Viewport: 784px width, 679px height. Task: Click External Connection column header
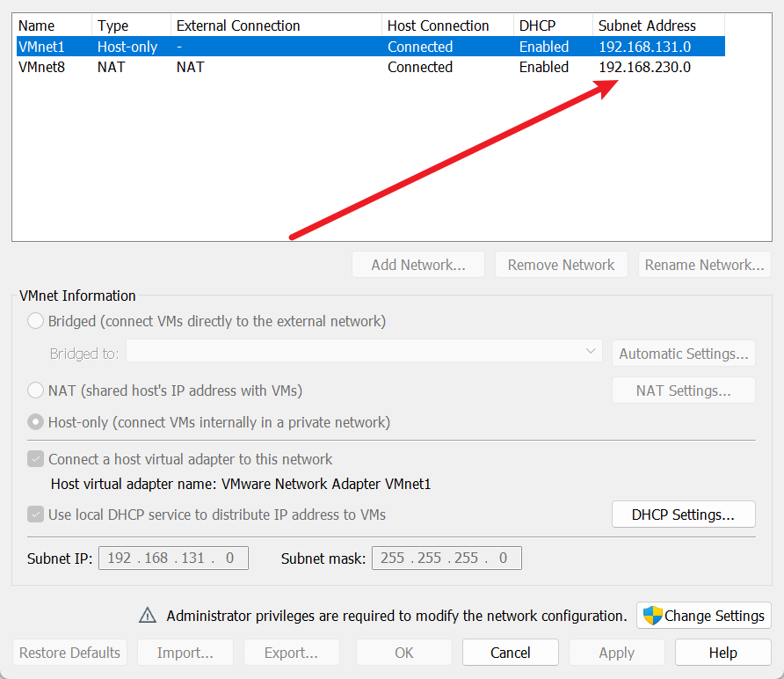276,26
